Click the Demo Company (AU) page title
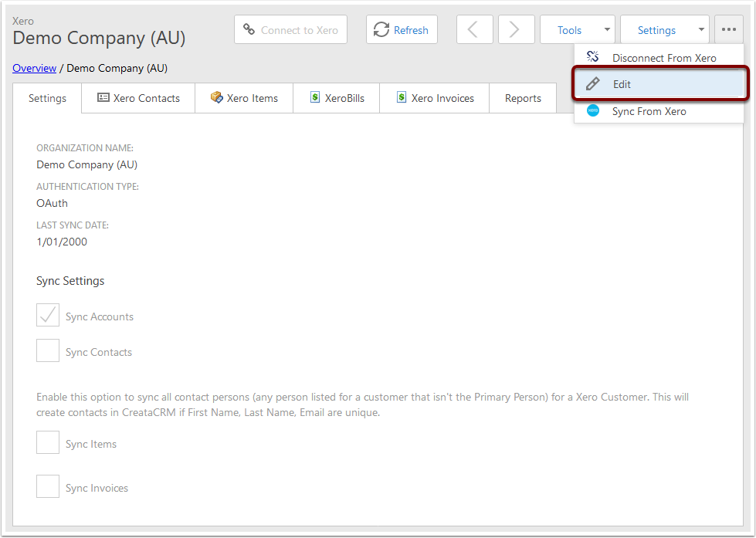 coord(99,38)
